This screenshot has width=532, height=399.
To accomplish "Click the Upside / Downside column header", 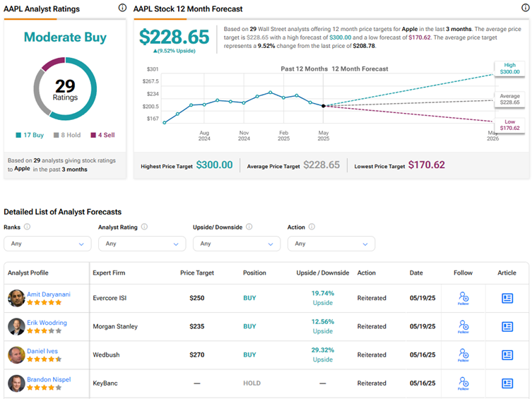I will click(x=323, y=273).
